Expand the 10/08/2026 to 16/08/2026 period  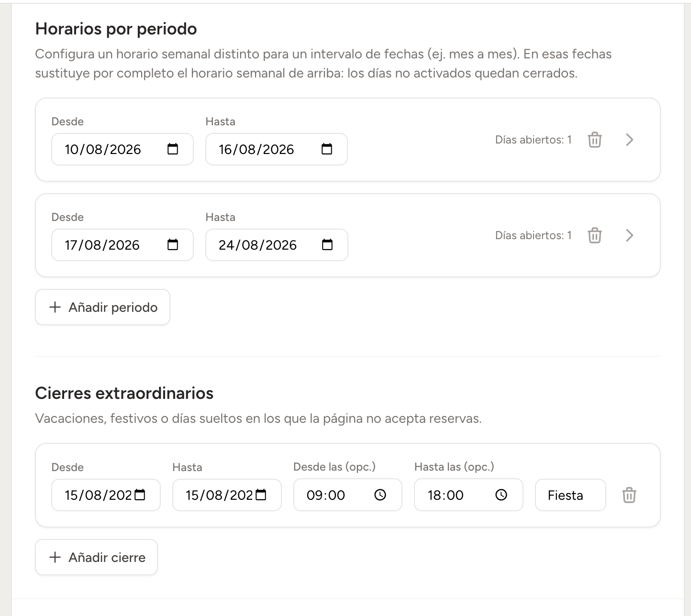(x=630, y=140)
